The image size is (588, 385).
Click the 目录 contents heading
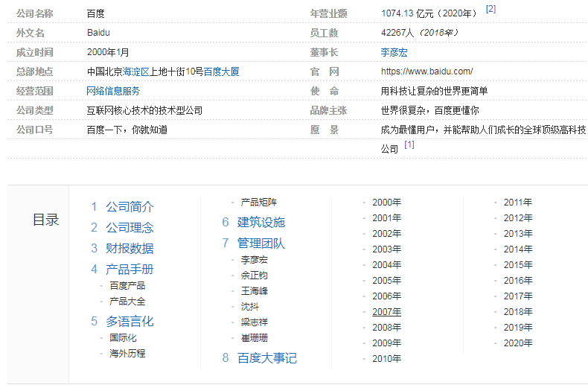pos(45,220)
